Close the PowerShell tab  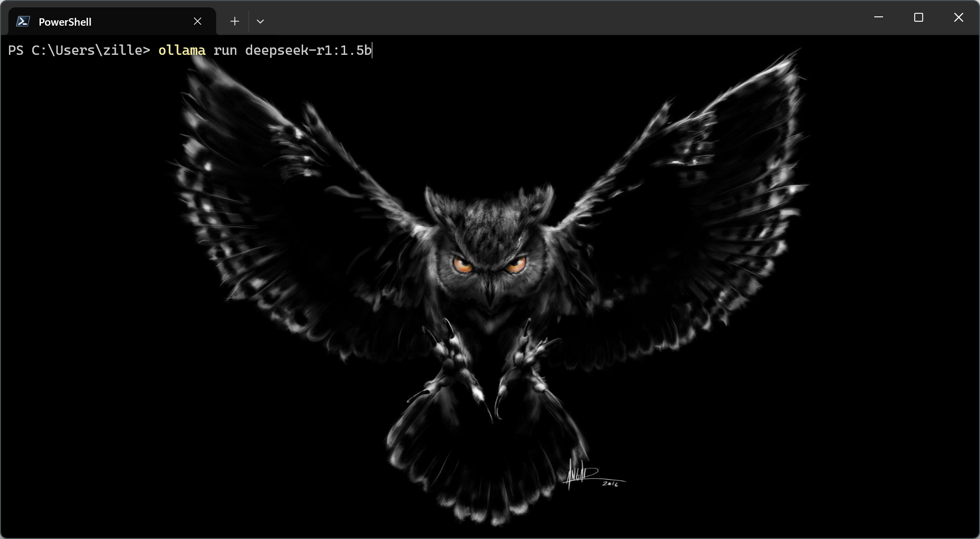click(x=197, y=21)
